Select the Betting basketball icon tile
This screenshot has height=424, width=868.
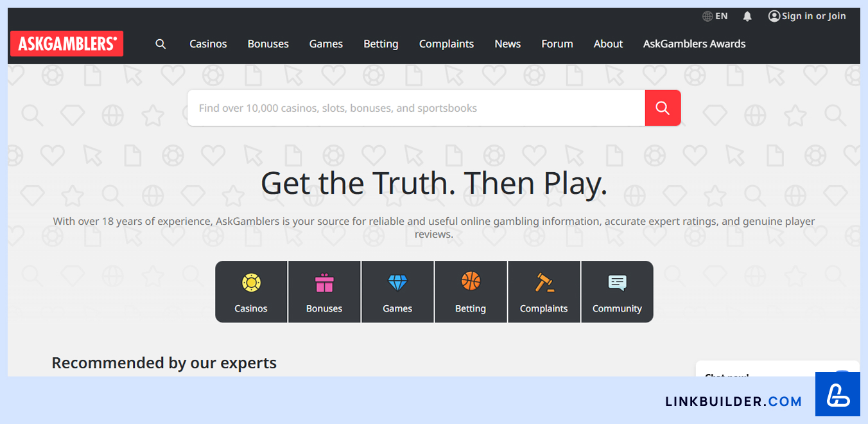tap(471, 292)
